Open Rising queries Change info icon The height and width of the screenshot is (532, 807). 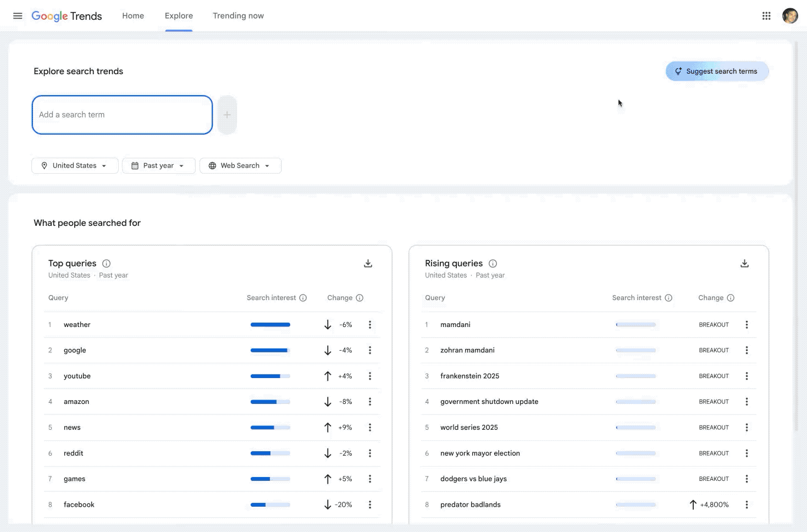pos(731,298)
